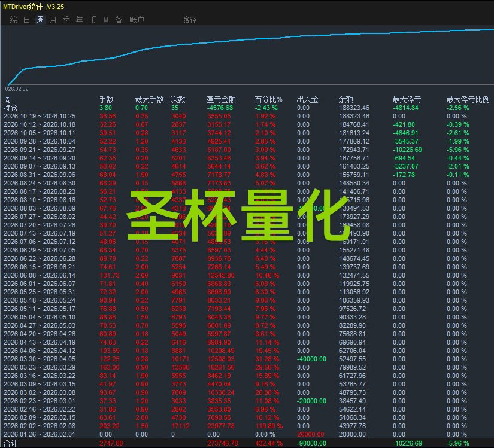494x448 pixels.
Task: Click the 合计 totals row
Action: click(x=247, y=443)
